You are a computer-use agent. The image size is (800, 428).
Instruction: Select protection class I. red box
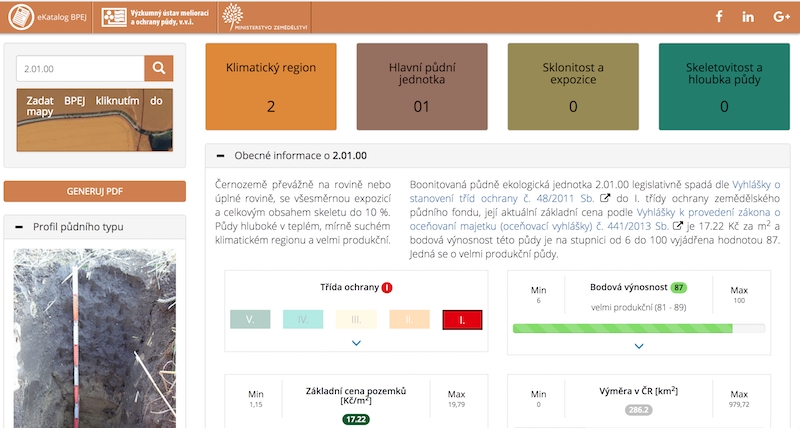pos(463,320)
